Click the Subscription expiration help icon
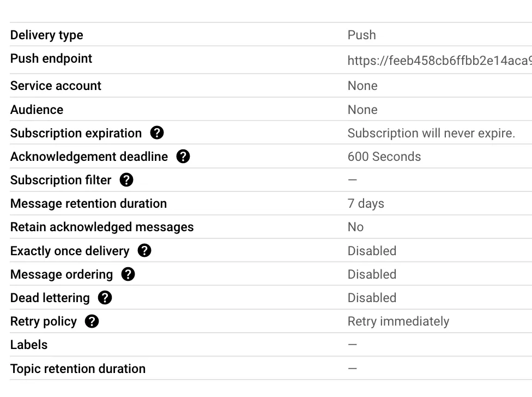 (157, 133)
